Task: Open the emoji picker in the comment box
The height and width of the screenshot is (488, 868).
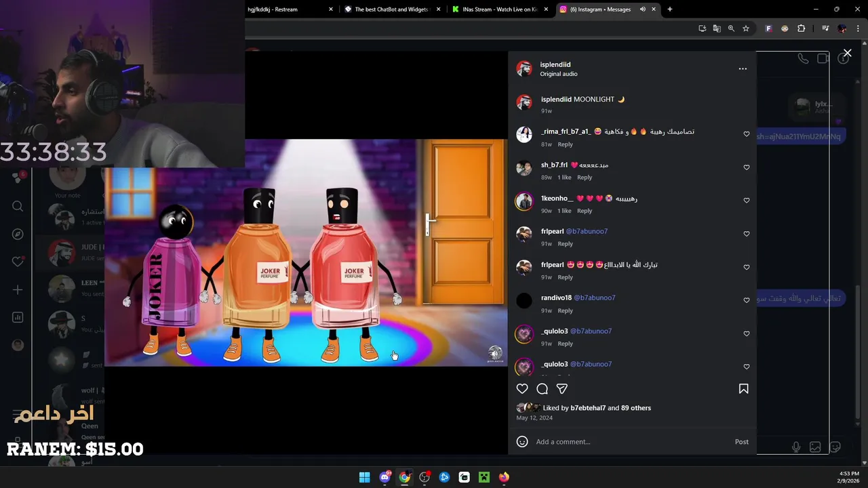Action: point(522,442)
